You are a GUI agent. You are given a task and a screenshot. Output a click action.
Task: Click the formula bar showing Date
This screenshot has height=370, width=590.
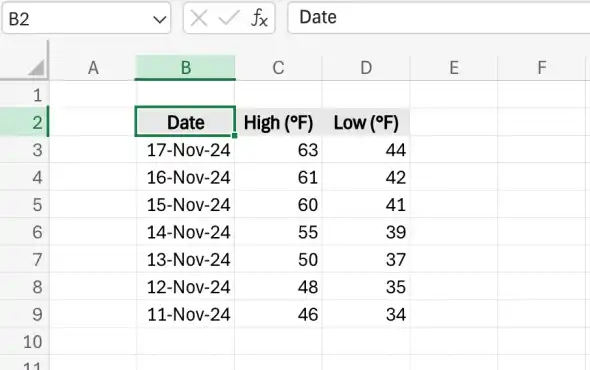coord(438,17)
